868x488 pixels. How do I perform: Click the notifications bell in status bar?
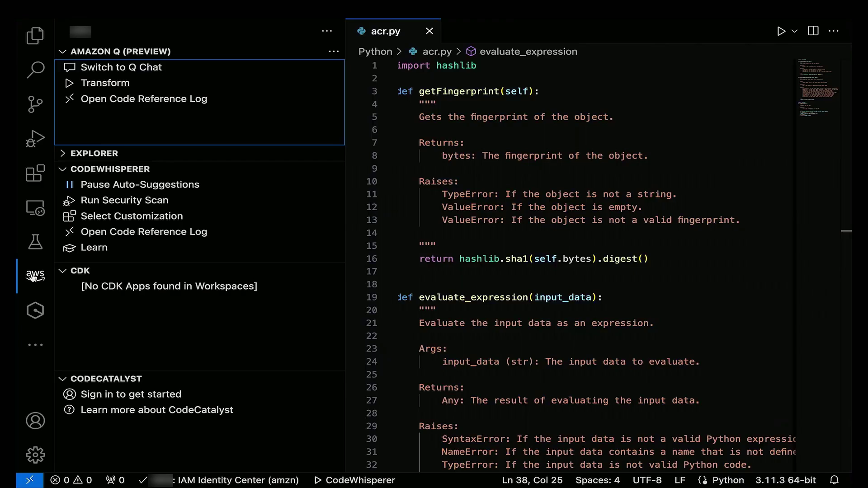coord(834,480)
